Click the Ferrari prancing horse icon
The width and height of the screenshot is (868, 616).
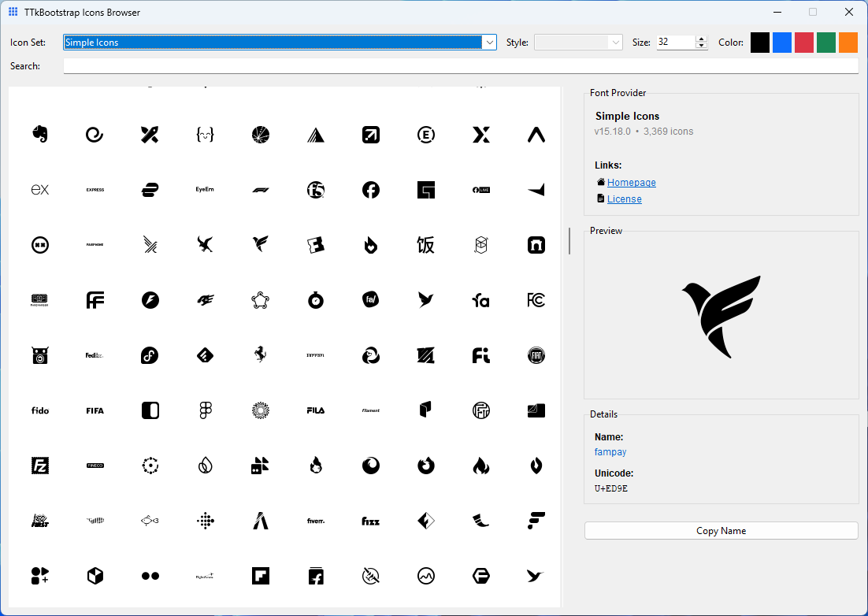(260, 354)
